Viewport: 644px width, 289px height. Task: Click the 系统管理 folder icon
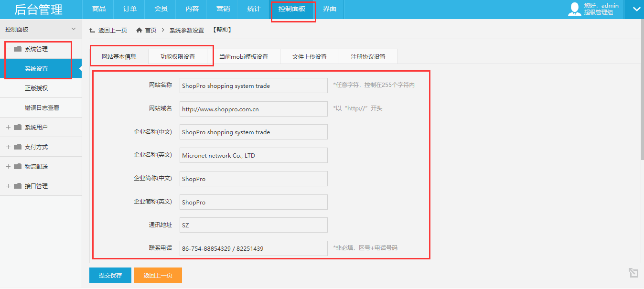pos(18,49)
